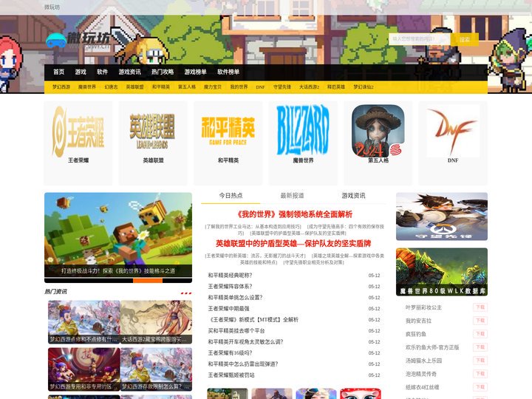The image size is (532, 399).
Task: Open 幻唐志 link in yellow bar
Action: coord(111,87)
